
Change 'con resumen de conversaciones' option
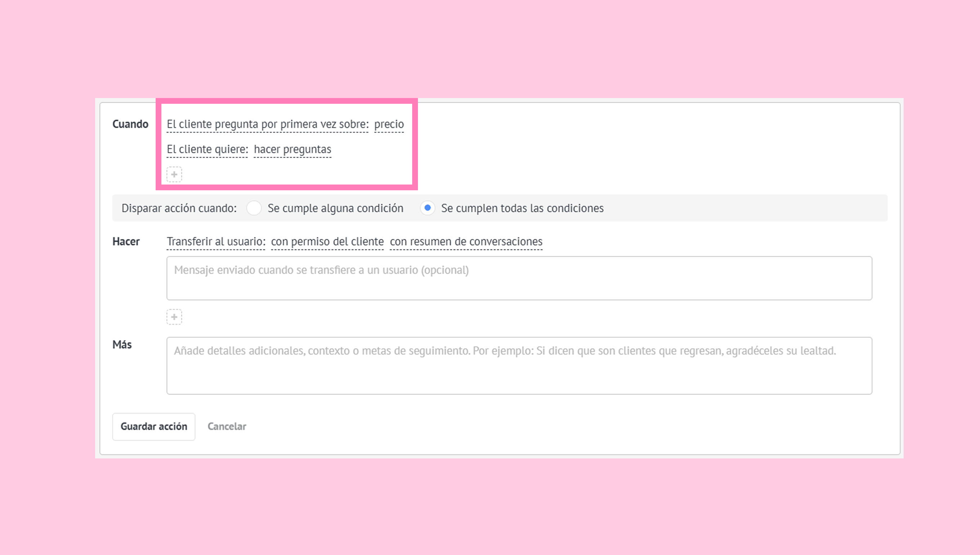click(x=465, y=242)
